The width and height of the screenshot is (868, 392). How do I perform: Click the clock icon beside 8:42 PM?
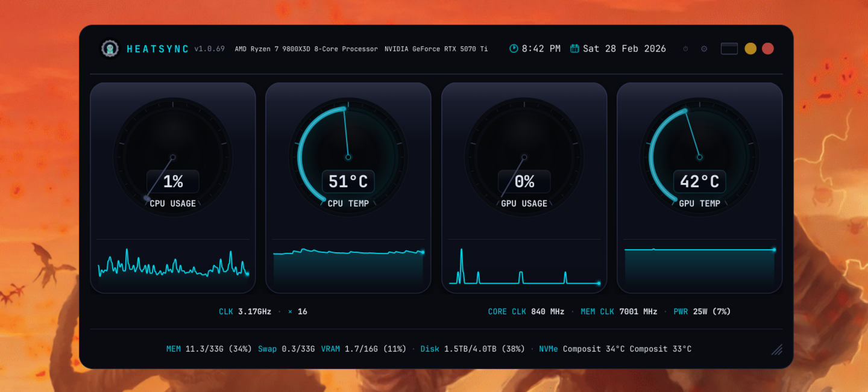pyautogui.click(x=514, y=48)
